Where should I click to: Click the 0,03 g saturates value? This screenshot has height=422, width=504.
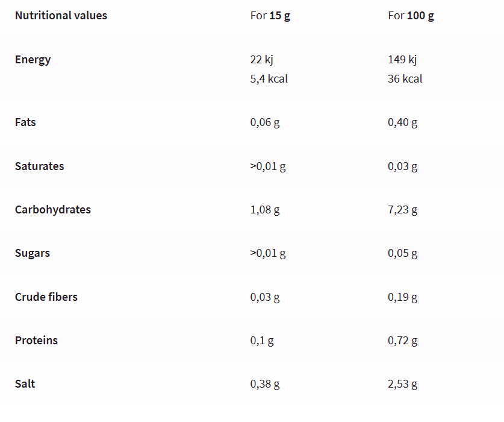coord(402,166)
